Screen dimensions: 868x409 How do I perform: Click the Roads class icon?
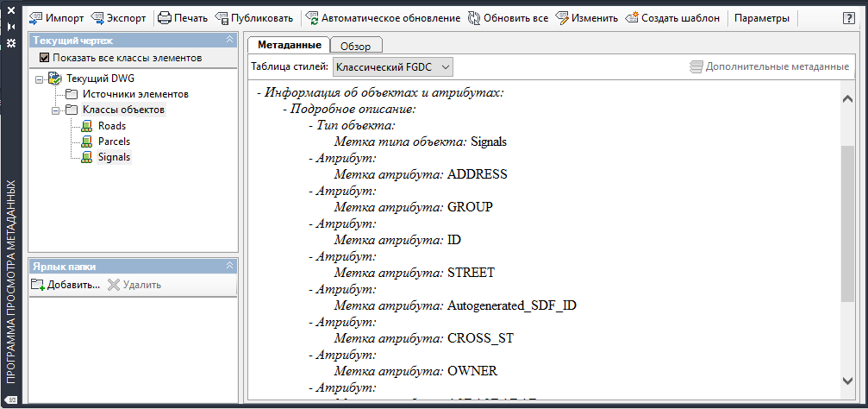[x=87, y=126]
